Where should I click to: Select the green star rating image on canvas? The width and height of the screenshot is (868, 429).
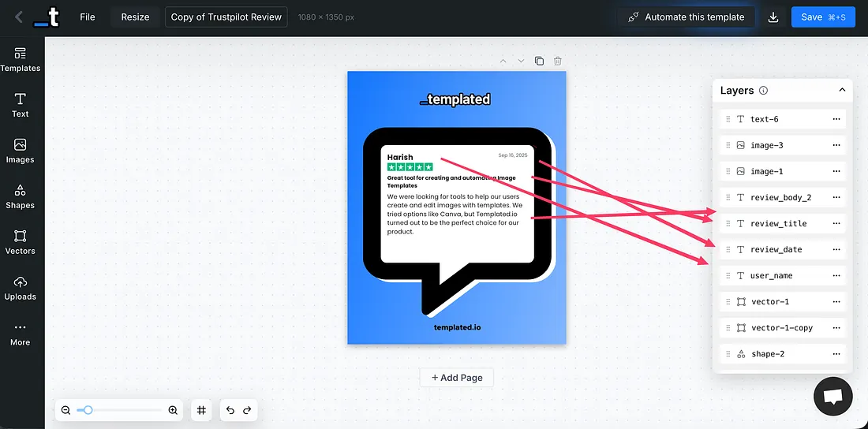click(x=410, y=166)
